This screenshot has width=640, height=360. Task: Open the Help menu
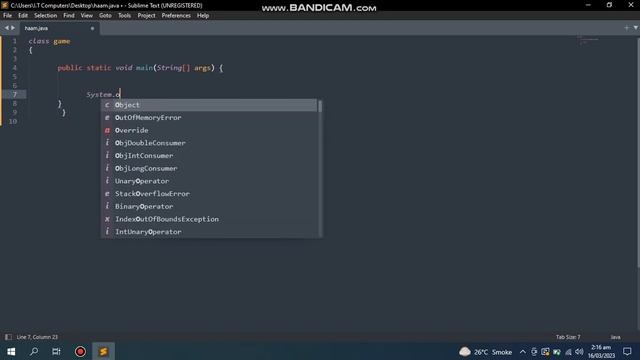tap(203, 16)
